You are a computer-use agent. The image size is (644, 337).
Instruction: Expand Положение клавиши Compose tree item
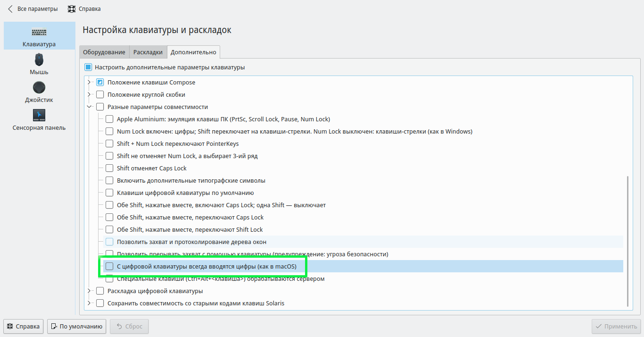point(89,83)
